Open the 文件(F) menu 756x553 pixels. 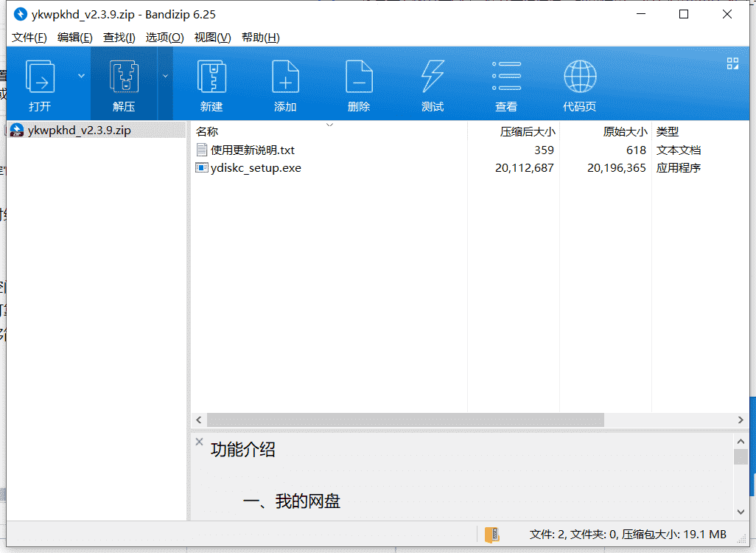point(29,38)
